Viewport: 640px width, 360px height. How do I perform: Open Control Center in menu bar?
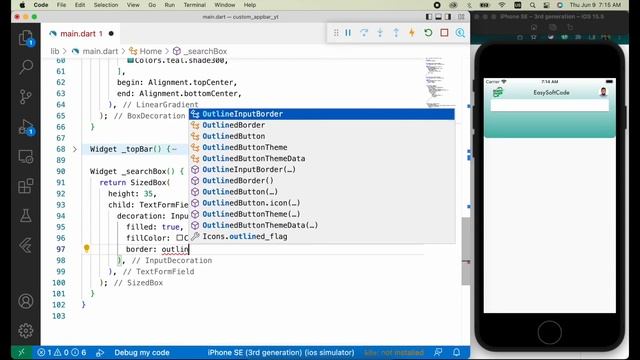(546, 5)
